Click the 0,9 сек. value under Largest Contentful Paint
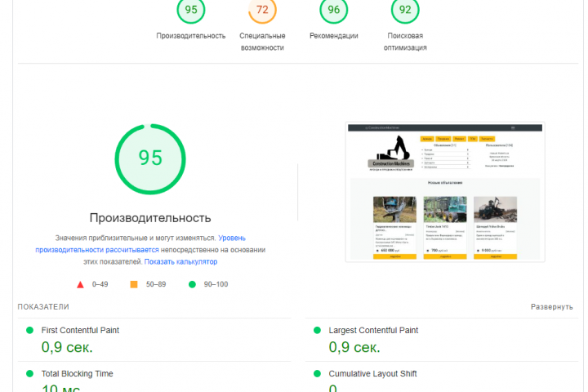 pyautogui.click(x=354, y=347)
